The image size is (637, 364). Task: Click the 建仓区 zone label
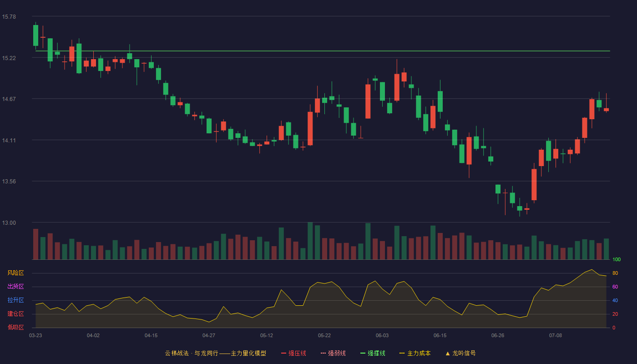tap(15, 314)
